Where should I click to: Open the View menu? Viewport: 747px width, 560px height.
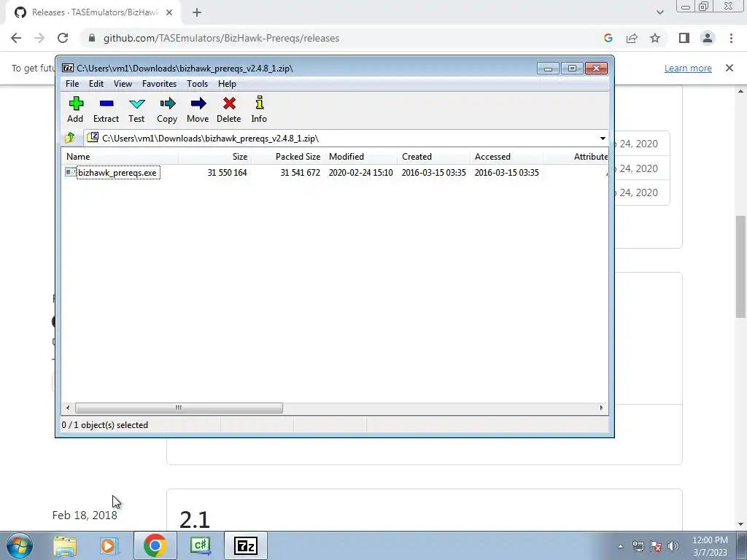click(123, 84)
